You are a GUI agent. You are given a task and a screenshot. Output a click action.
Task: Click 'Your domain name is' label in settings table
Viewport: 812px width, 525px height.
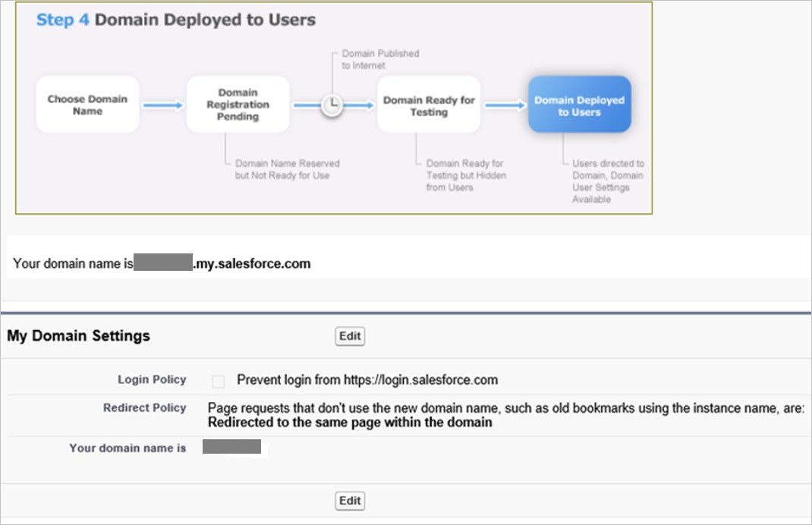tap(127, 448)
